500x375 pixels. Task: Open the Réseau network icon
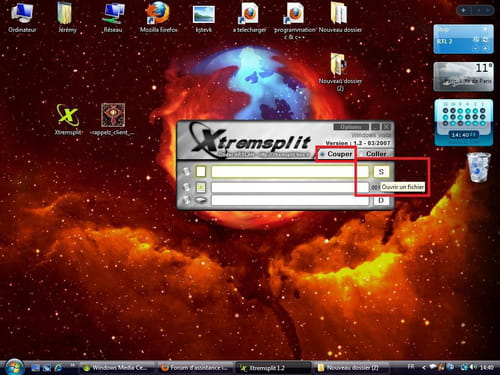(x=113, y=17)
